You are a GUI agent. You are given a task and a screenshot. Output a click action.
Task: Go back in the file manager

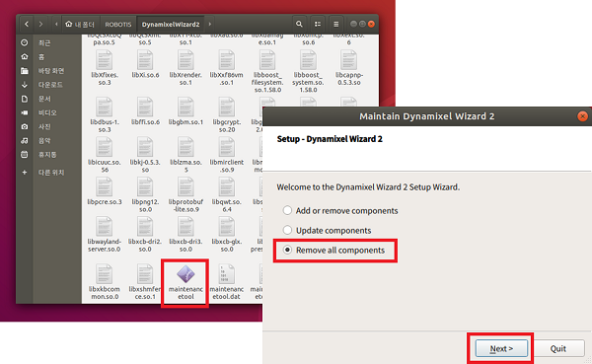pyautogui.click(x=27, y=24)
